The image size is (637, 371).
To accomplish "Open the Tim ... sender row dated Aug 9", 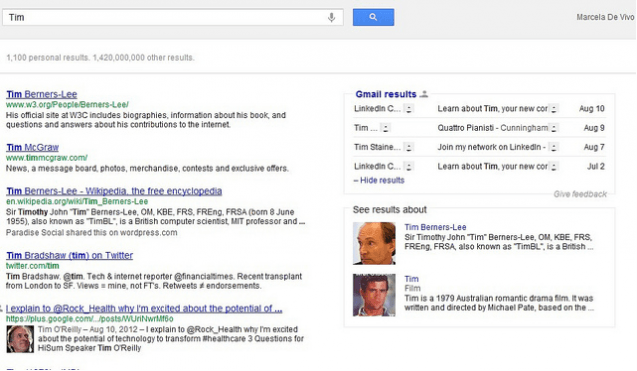I will tap(366, 128).
